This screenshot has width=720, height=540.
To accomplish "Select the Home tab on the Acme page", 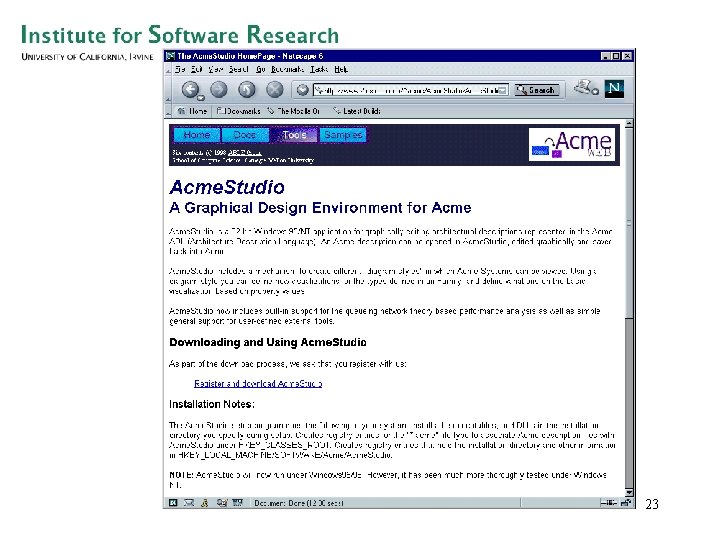I will tap(197, 135).
